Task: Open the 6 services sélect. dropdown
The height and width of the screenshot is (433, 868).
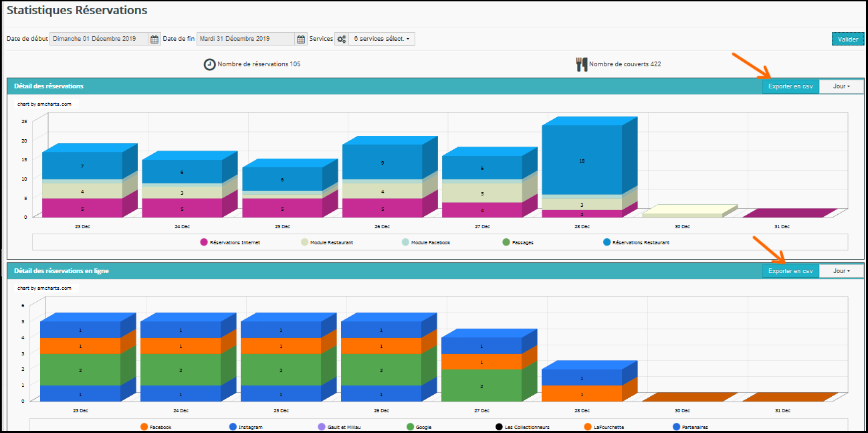Action: point(382,39)
